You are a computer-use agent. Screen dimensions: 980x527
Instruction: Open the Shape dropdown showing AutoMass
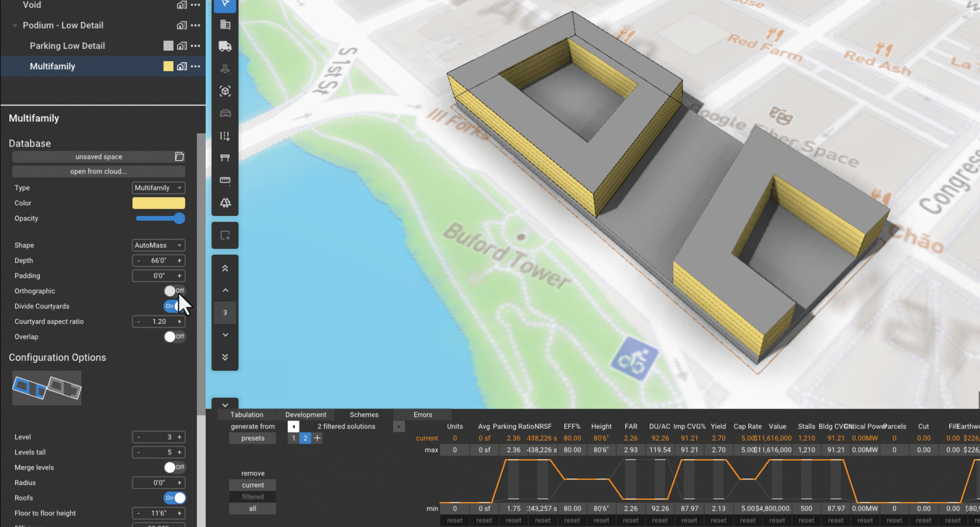coord(158,245)
